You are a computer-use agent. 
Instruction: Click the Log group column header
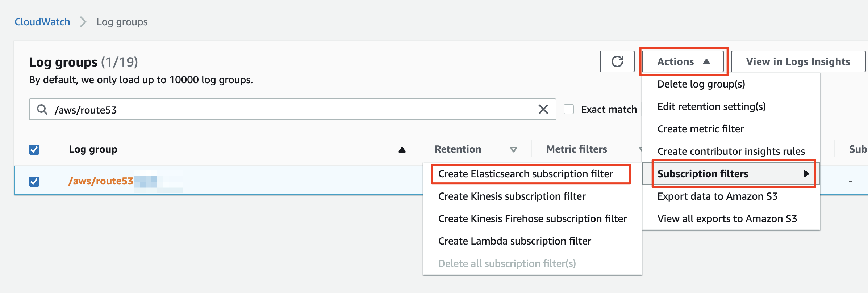pos(93,149)
